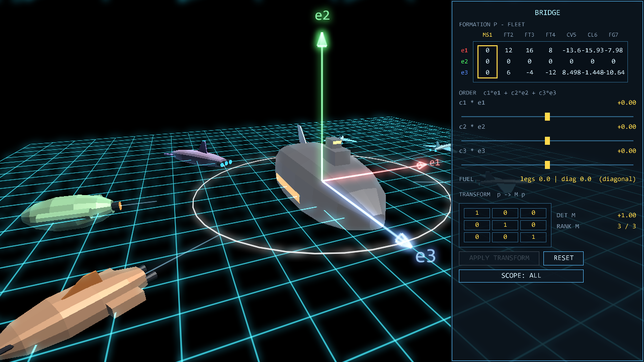Screen dimensions: 644x362
Task: Edit transform matrix row 1 column 2
Action: click(505, 213)
